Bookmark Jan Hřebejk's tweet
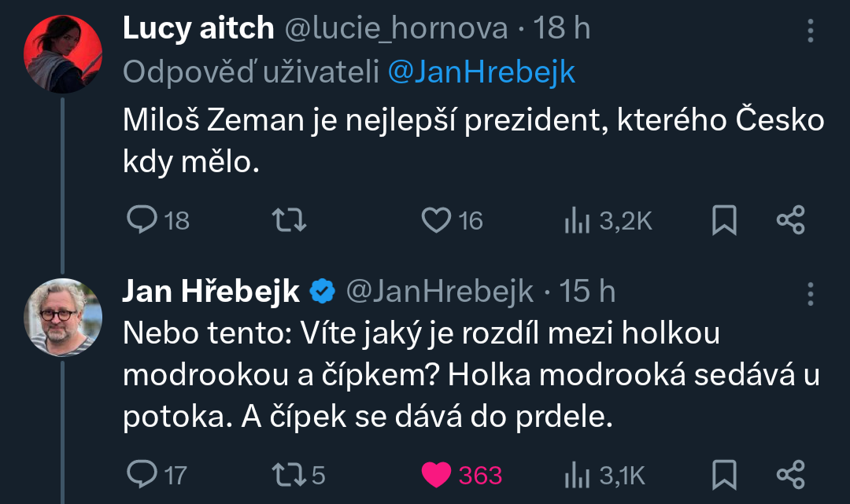This screenshot has height=504, width=850. (x=724, y=474)
